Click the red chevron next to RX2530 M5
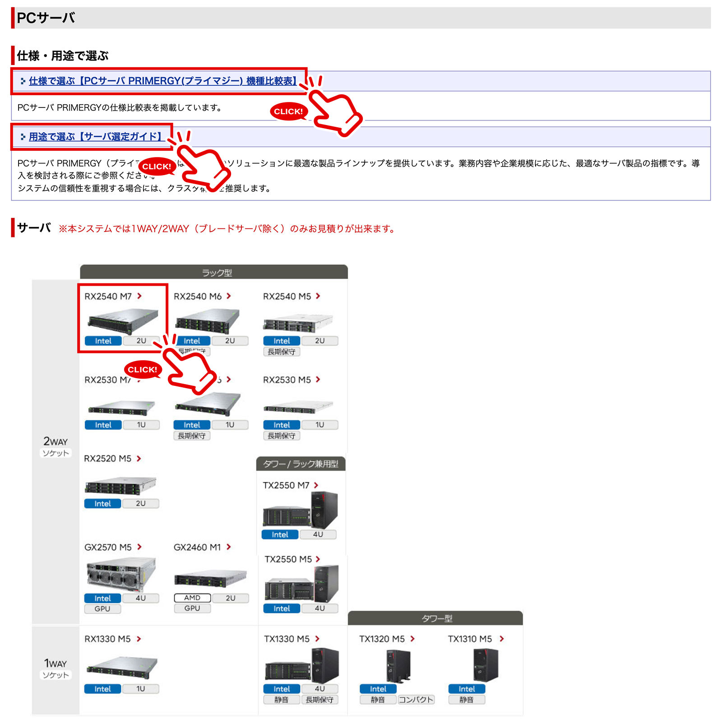 pyautogui.click(x=318, y=380)
